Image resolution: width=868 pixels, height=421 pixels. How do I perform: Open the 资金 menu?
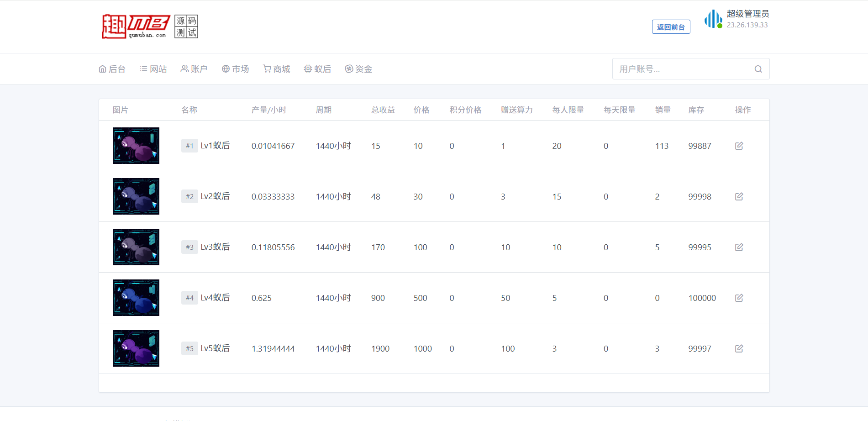pyautogui.click(x=359, y=69)
